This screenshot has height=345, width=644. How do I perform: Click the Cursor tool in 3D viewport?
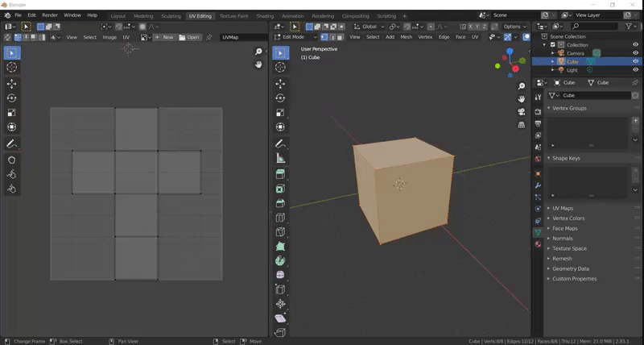point(280,67)
